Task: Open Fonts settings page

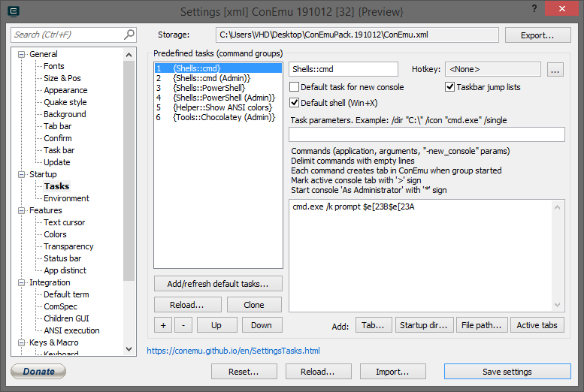Action: tap(54, 66)
